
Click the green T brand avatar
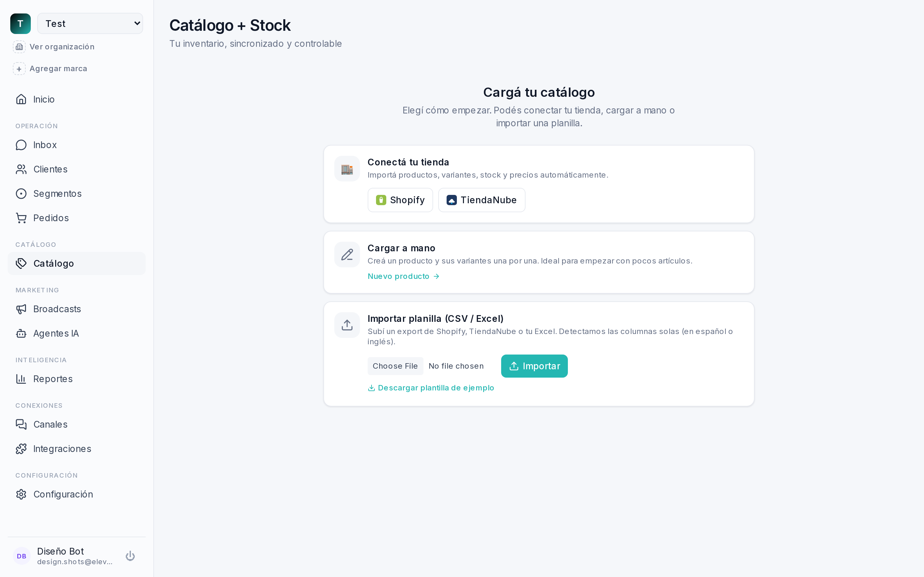coord(21,24)
